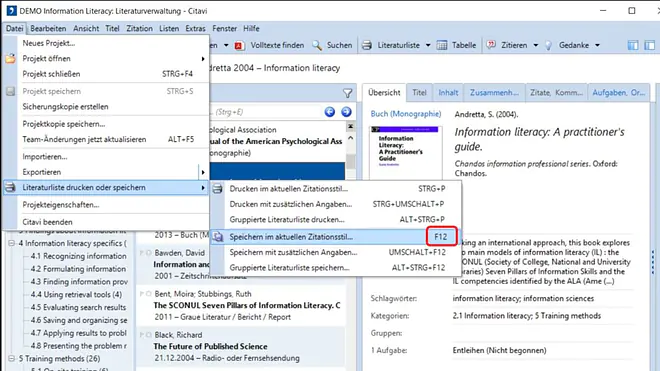Image resolution: width=660 pixels, height=371 pixels.
Task: Choose Citavi beenden menu entry
Action: coord(106,222)
